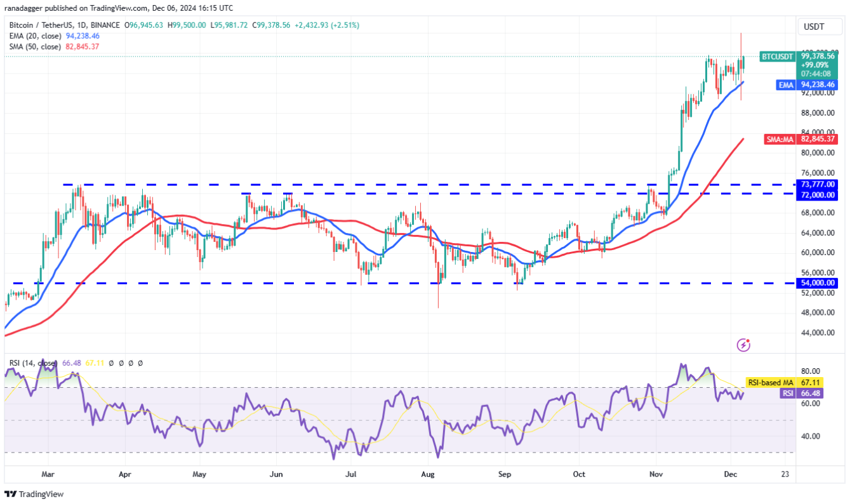Click the BTCUSDT symbol tag on price scale
Viewport: 850px width, 504px height.
click(x=778, y=56)
